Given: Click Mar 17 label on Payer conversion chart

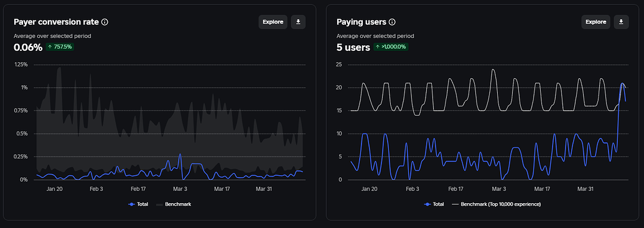Looking at the screenshot, I should [222, 189].
